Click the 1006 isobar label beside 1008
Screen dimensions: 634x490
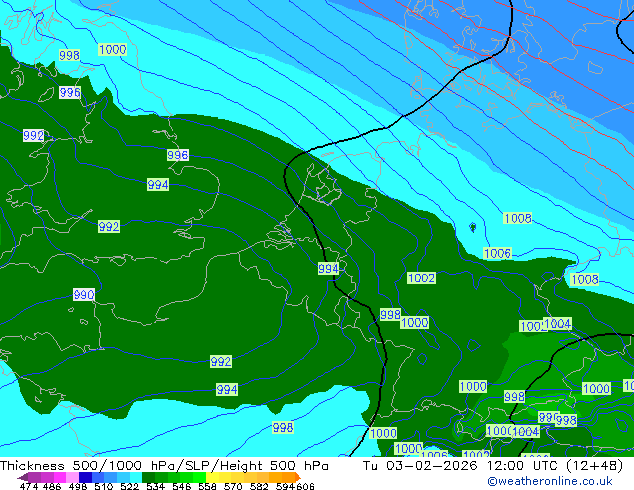[x=497, y=253]
